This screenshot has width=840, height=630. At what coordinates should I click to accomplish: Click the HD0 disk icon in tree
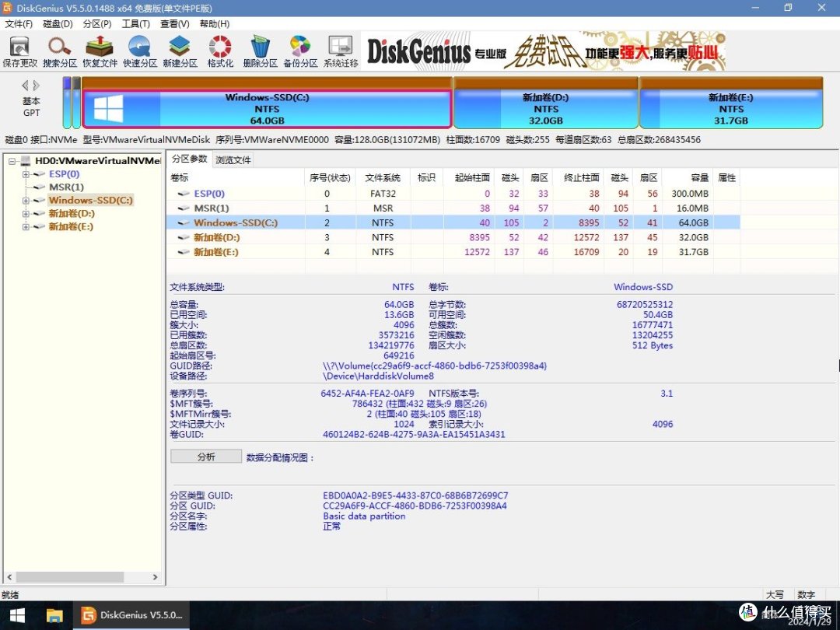pos(26,161)
